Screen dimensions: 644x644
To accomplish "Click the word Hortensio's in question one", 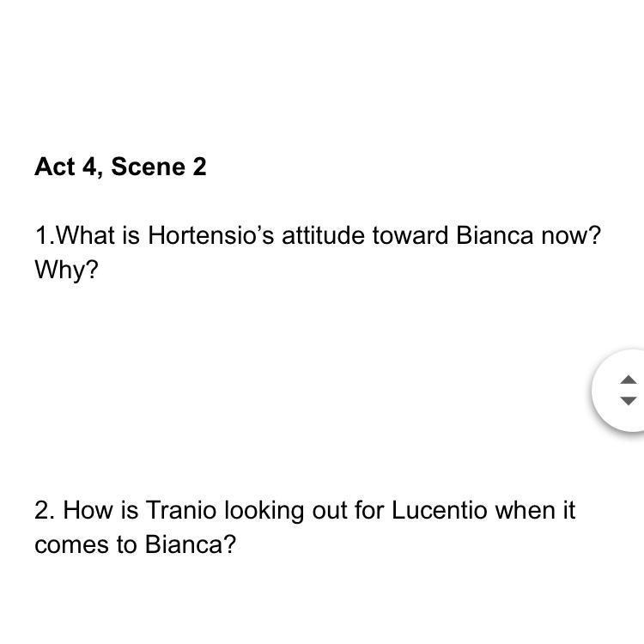I will (210, 235).
